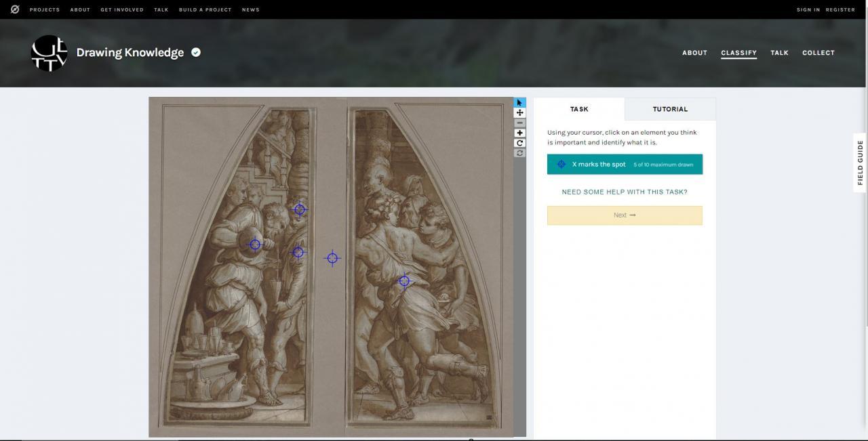Click the Next button
The width and height of the screenshot is (868, 441).
click(625, 215)
